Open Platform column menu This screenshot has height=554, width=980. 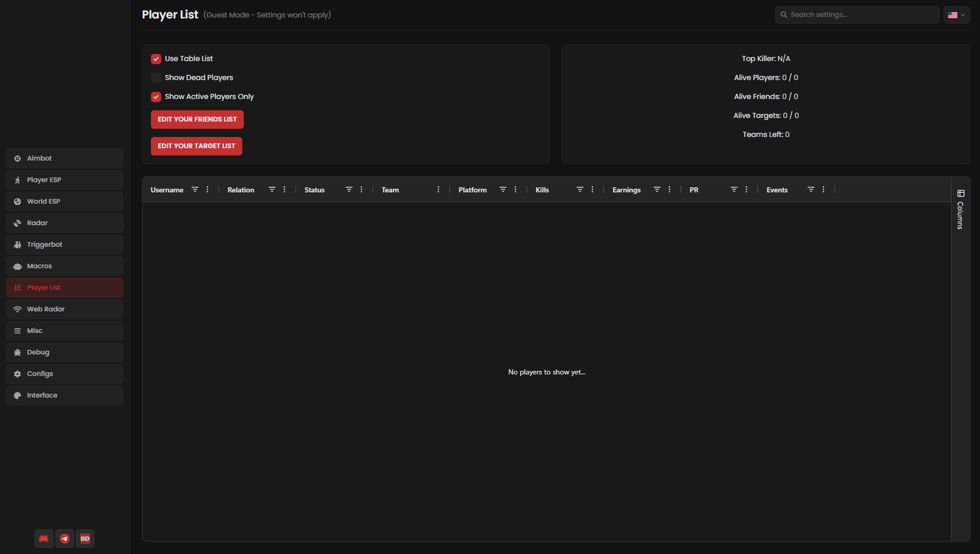pos(515,190)
